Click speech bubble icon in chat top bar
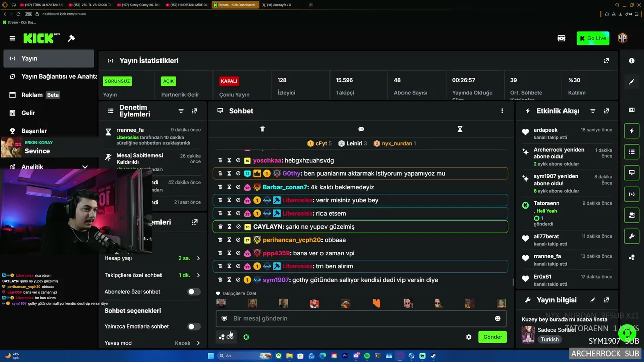 click(x=361, y=129)
